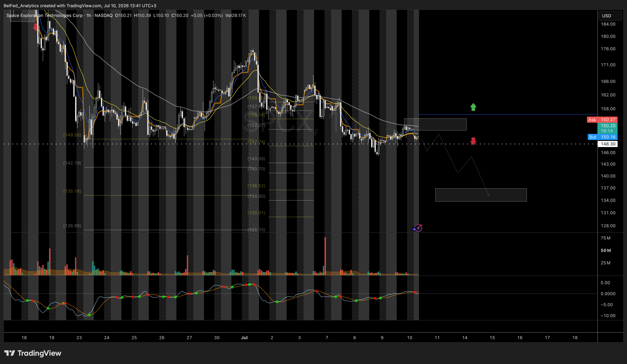Click the white 148.30 price line label
Image resolution: width=627 pixels, height=364 pixels.
(x=607, y=144)
